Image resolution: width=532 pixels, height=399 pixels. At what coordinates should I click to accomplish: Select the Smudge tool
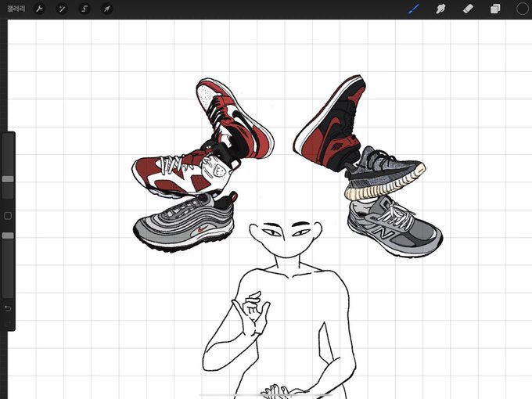click(440, 9)
